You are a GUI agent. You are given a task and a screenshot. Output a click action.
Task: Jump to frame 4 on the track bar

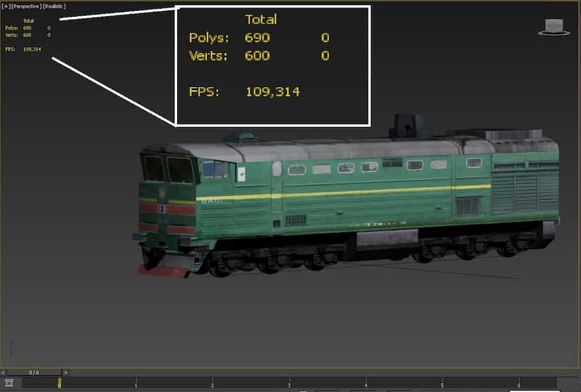coord(365,383)
